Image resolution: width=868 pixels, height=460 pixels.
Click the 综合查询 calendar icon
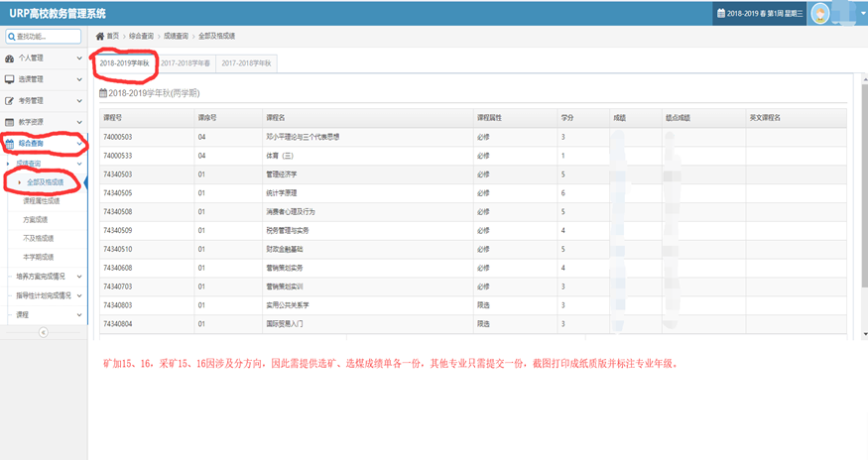(10, 144)
